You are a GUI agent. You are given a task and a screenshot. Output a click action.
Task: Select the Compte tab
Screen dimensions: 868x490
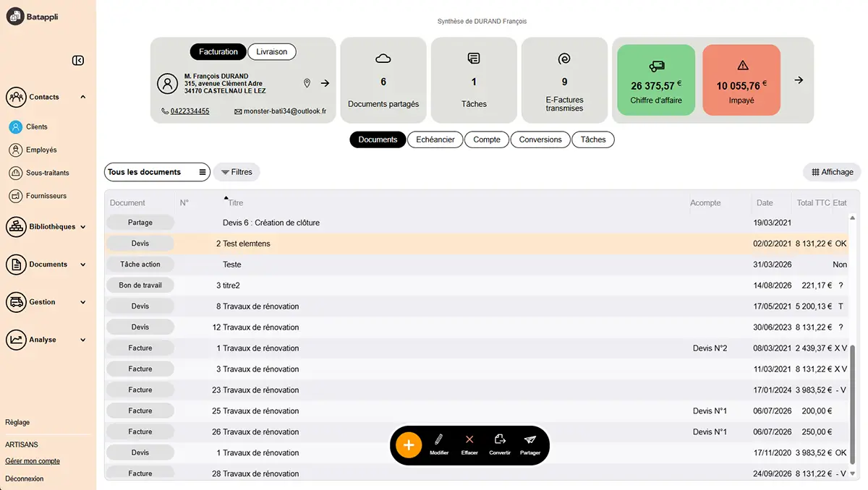[487, 139]
